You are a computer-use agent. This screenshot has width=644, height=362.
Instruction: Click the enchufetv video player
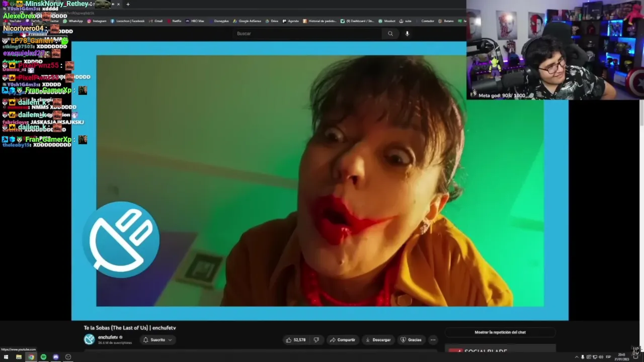click(320, 181)
